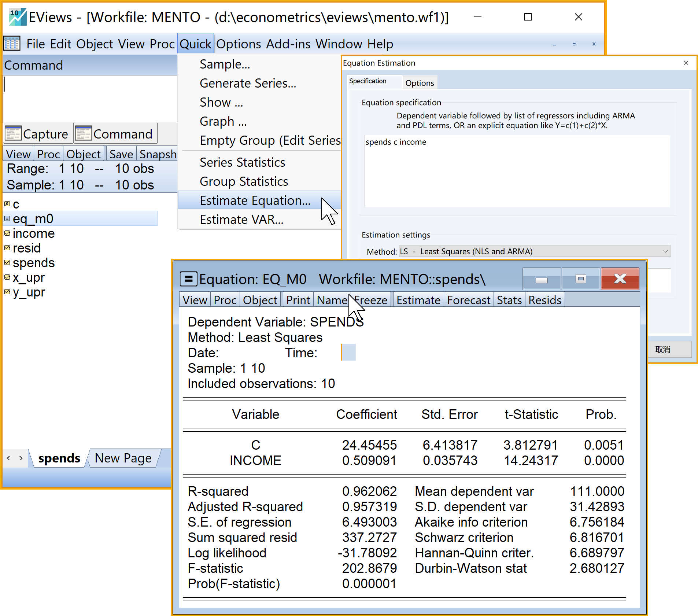
Task: Click the EViews application logo icon
Action: pos(17,17)
